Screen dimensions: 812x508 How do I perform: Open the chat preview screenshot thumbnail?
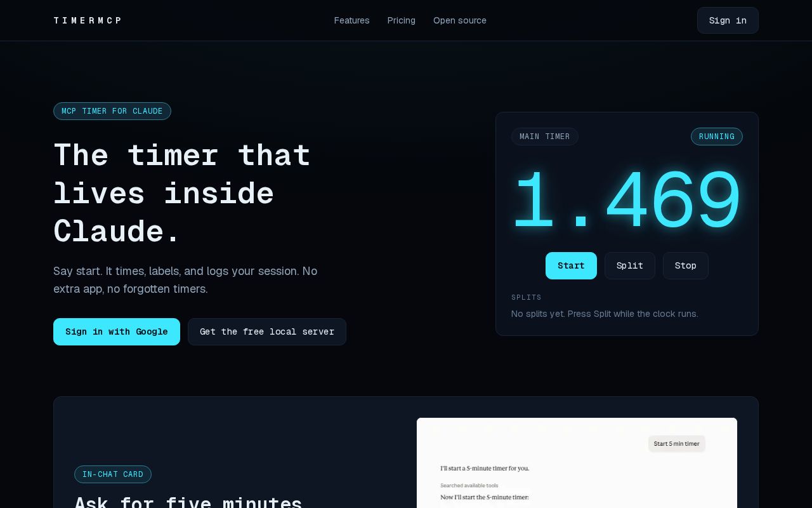tap(577, 463)
